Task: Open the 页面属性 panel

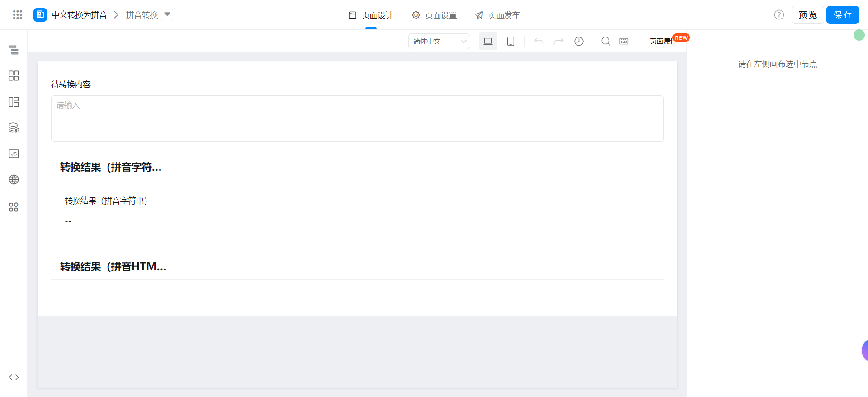Action: 663,42
